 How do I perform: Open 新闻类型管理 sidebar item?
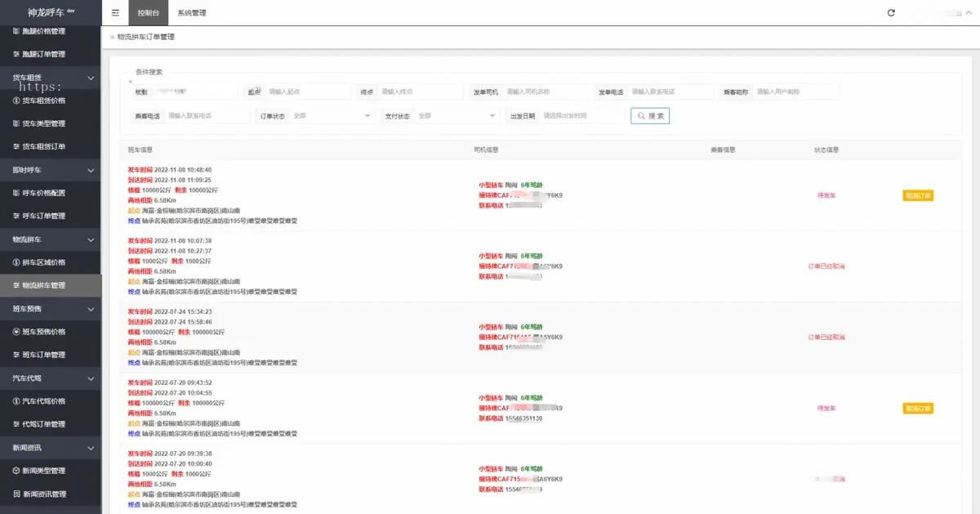point(43,471)
